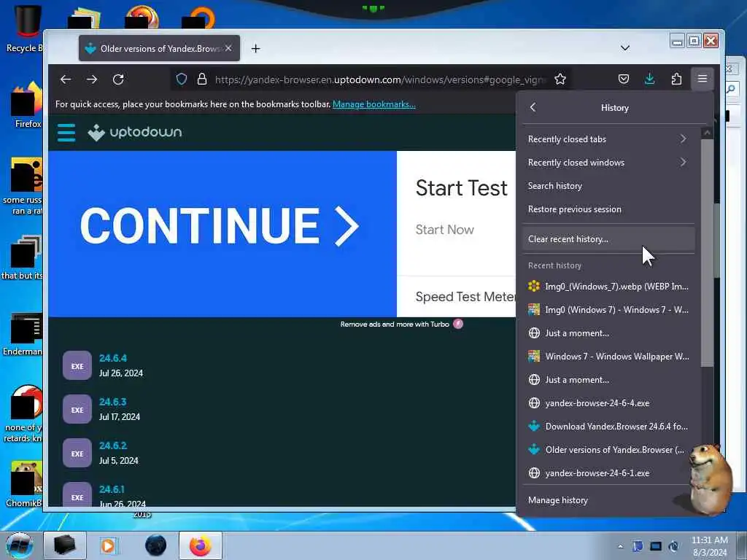Viewport: 747px width, 560px height.
Task: Click the History panel scrollbar thumb
Action: coord(707,253)
